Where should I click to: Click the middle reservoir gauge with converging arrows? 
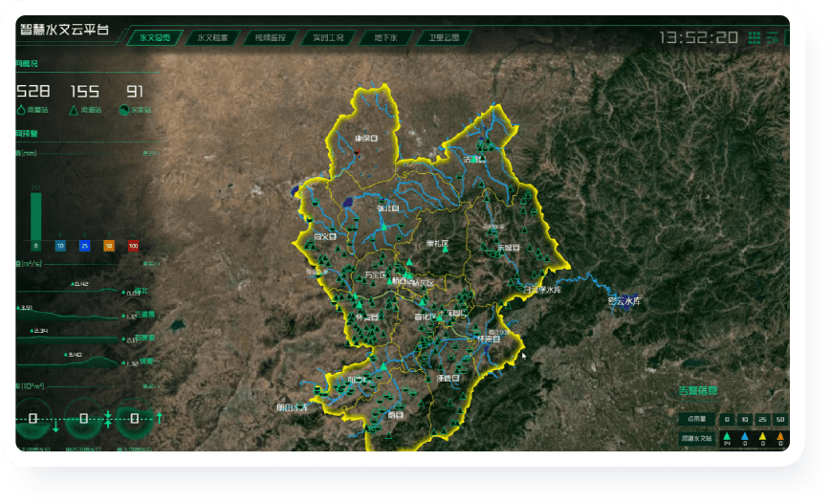(84, 419)
